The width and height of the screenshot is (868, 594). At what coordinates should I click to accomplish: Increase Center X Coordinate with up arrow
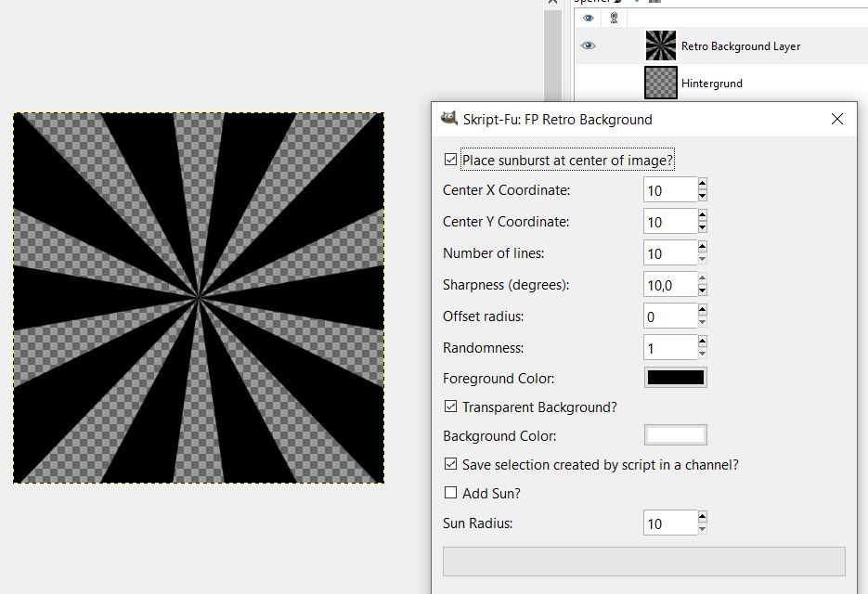702,184
